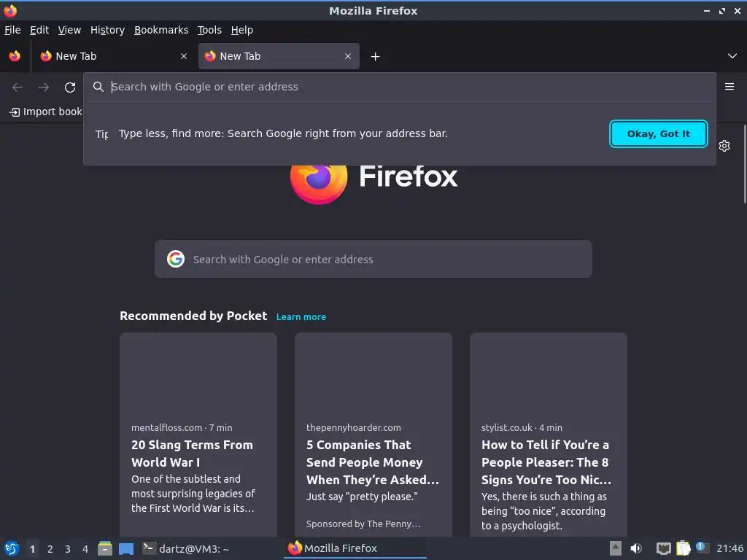Open the History menu
Screen dimensions: 747x560
tap(108, 30)
